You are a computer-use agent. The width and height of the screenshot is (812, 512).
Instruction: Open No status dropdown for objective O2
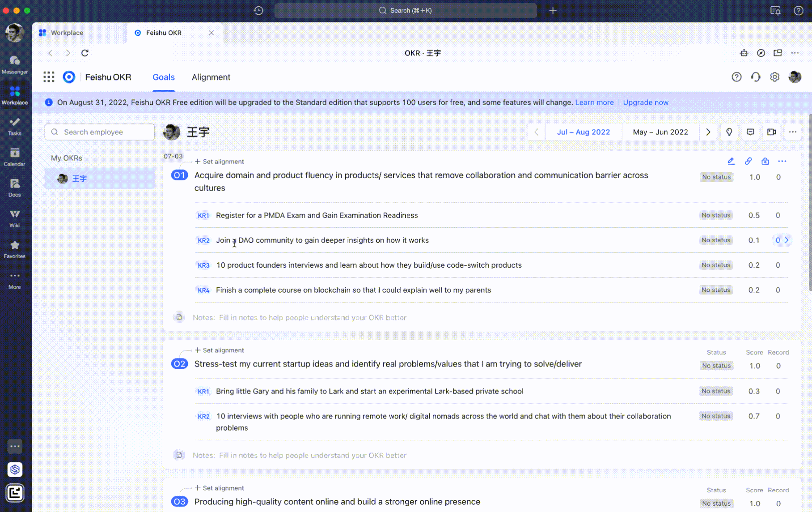click(716, 366)
